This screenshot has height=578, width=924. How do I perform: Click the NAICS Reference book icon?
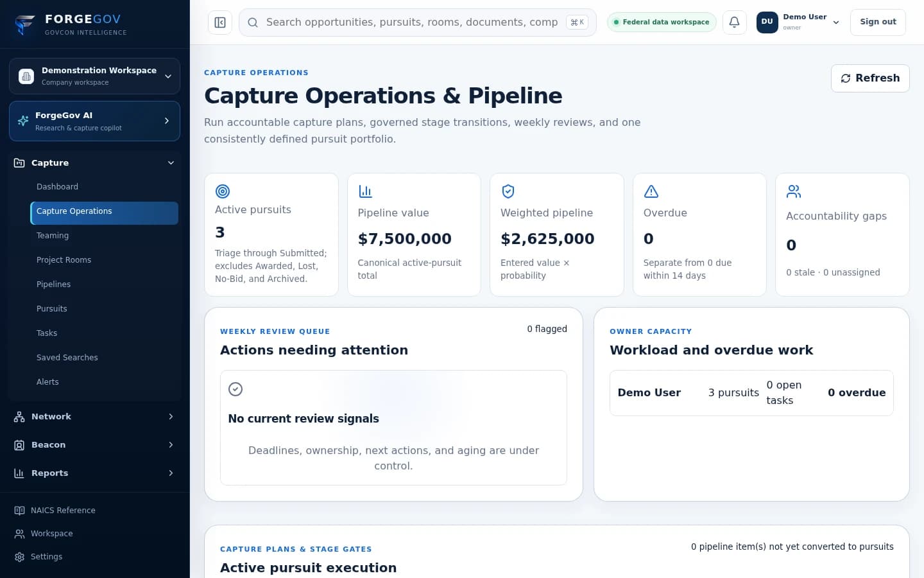(x=19, y=511)
